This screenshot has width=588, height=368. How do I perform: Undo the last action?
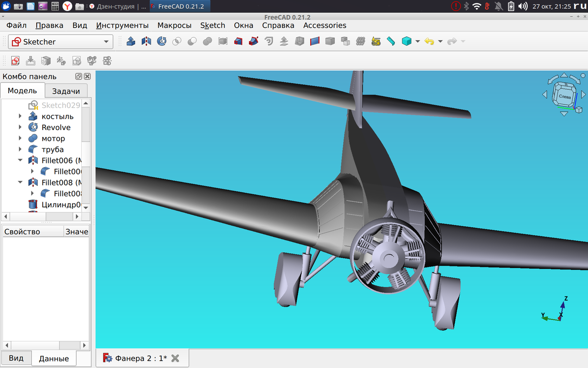tap(430, 41)
